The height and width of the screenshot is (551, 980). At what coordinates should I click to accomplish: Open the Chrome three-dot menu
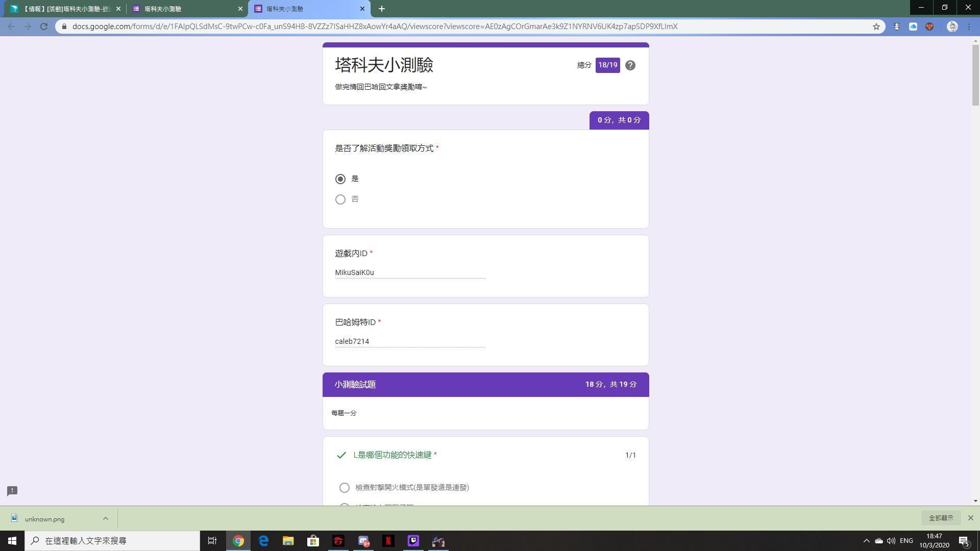click(x=969, y=27)
